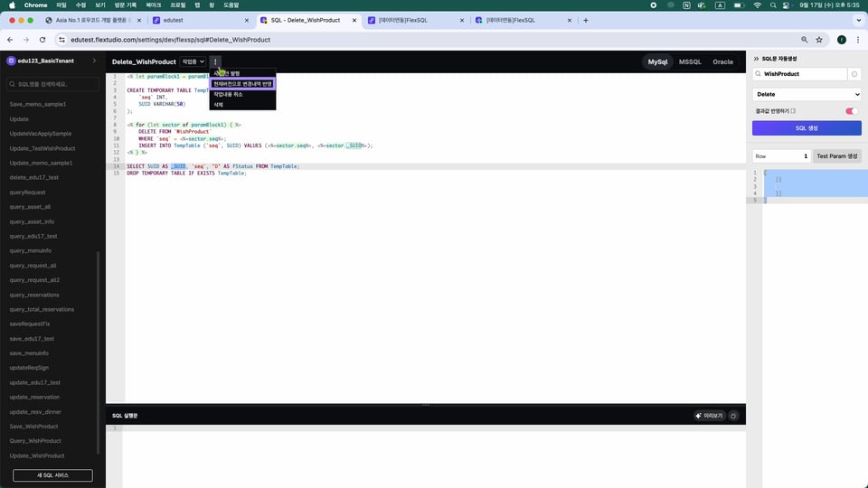The height and width of the screenshot is (488, 868).
Task: Open Chrome's three-dot menu
Action: (x=858, y=40)
